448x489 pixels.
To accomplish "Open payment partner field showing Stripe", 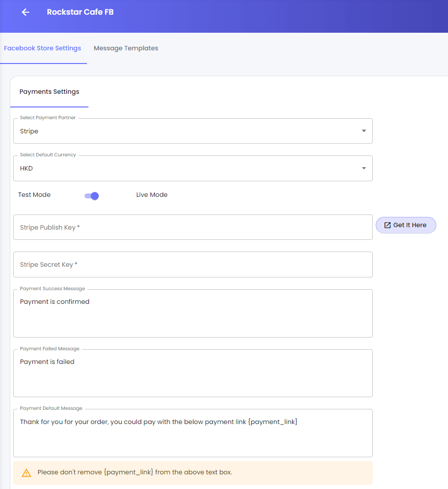I will [x=186, y=131].
